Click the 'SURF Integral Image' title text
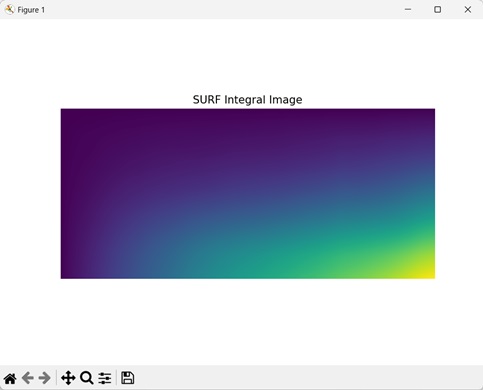This screenshot has width=483, height=390. tap(247, 100)
